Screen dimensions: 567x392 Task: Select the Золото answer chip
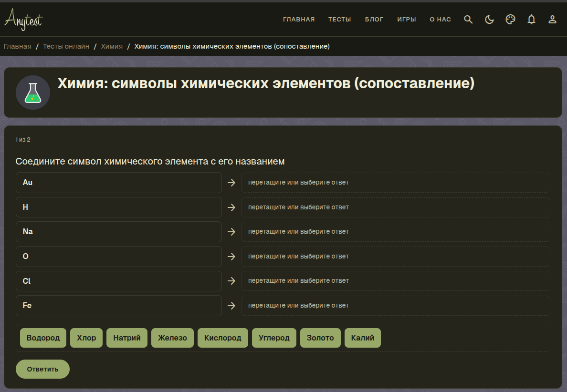coord(320,338)
